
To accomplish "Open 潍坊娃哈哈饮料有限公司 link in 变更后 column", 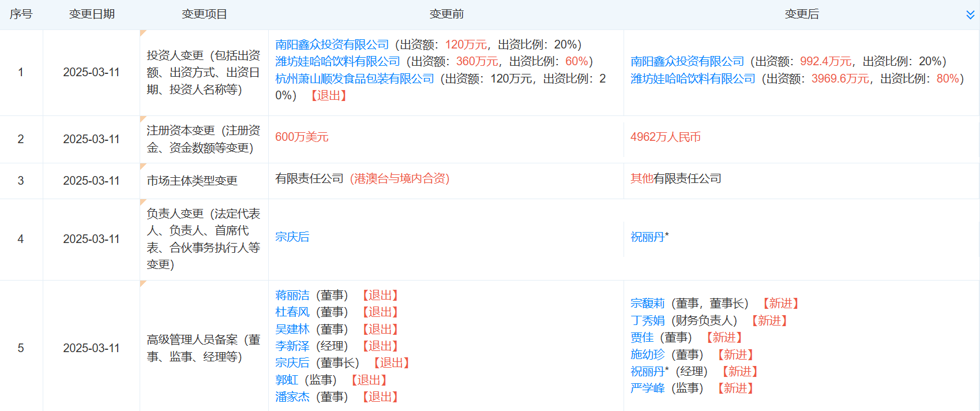I will tap(693, 79).
